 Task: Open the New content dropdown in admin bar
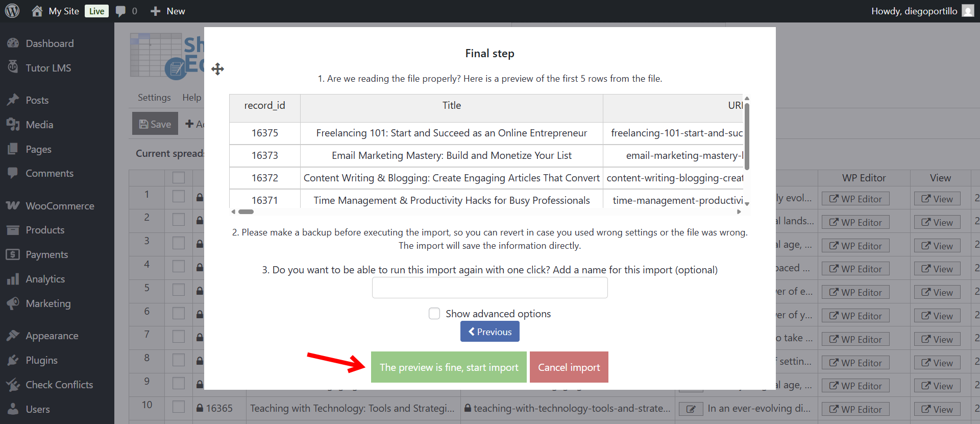coord(168,11)
